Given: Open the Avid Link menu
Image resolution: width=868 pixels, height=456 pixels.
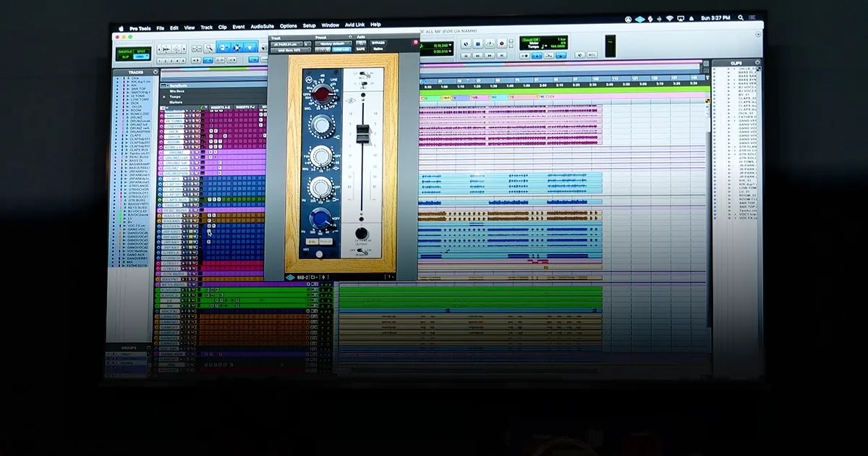Looking at the screenshot, I should tap(355, 25).
